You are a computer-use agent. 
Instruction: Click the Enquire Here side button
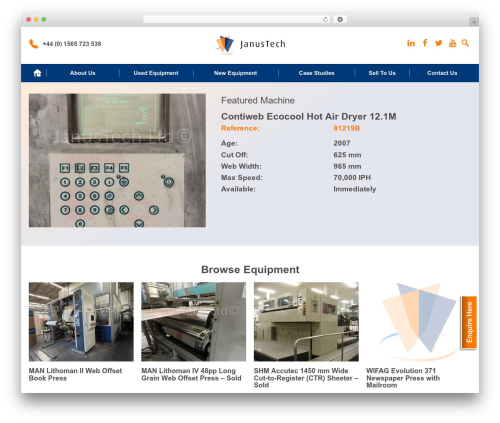[469, 322]
